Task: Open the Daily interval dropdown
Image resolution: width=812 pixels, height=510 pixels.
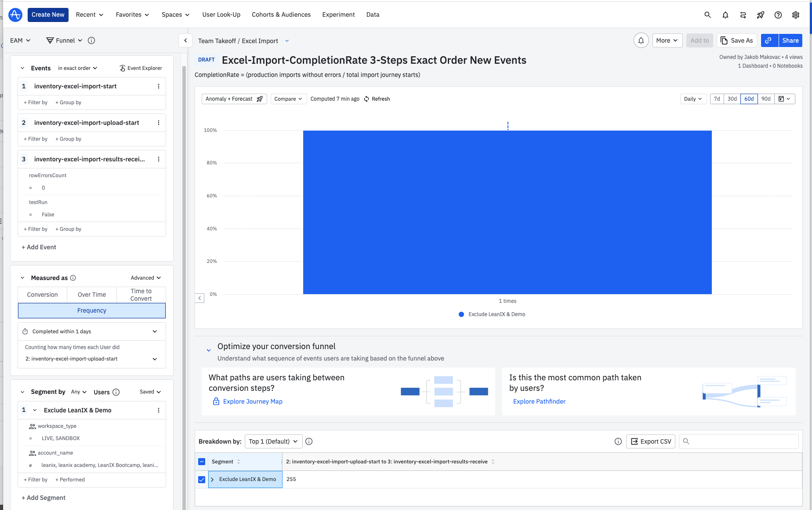Action: pos(693,99)
